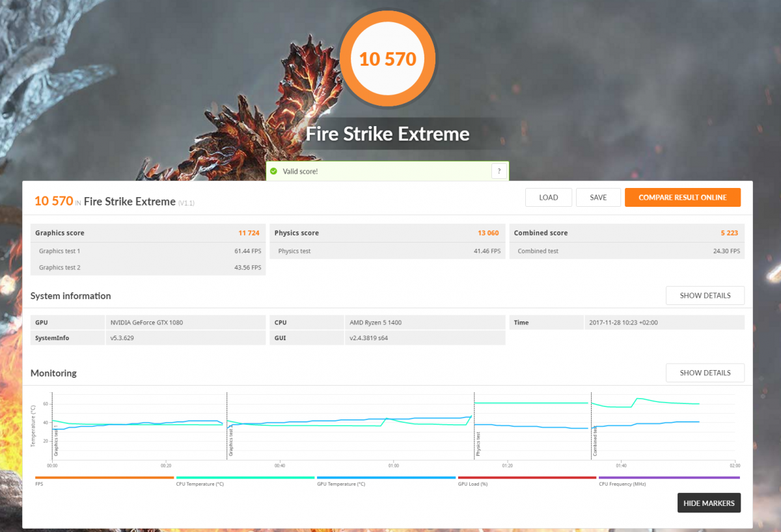Click the LOAD button
781x532 pixels.
pos(549,198)
